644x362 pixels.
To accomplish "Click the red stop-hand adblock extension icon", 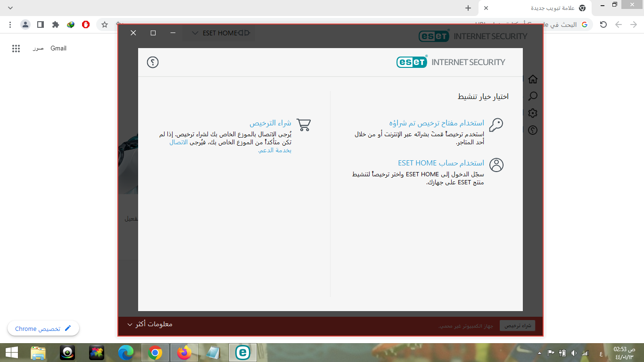I will click(x=86, y=25).
